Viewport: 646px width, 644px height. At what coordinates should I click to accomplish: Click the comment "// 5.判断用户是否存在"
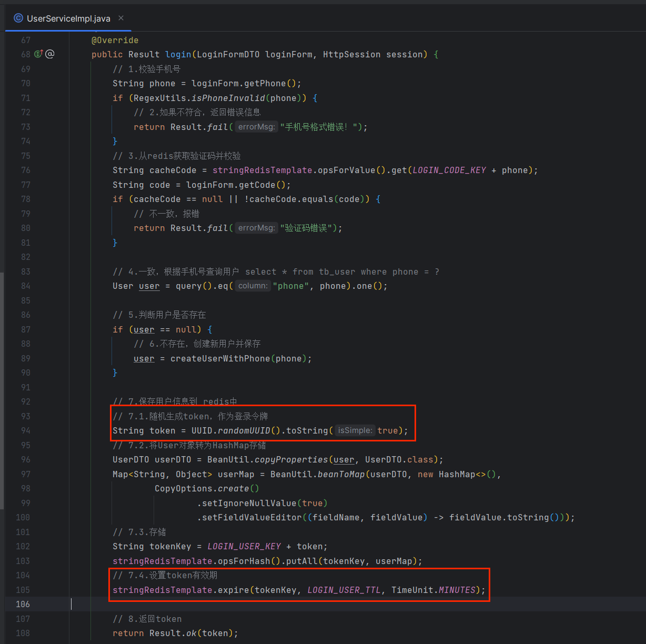click(x=159, y=315)
